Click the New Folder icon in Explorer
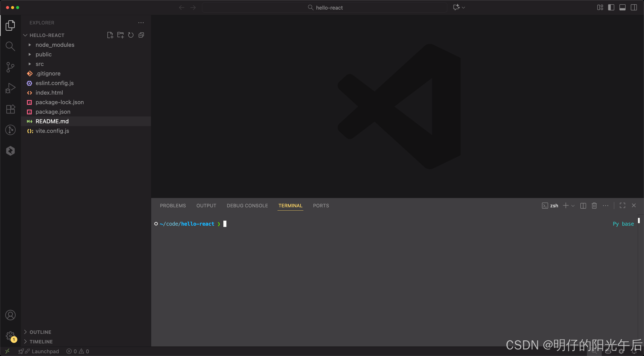 click(120, 35)
